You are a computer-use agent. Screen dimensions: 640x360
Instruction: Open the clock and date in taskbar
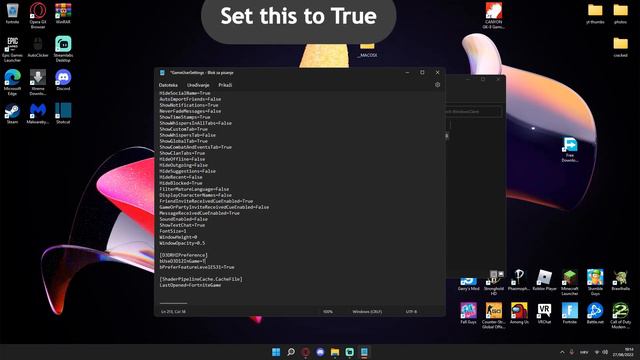click(x=624, y=352)
